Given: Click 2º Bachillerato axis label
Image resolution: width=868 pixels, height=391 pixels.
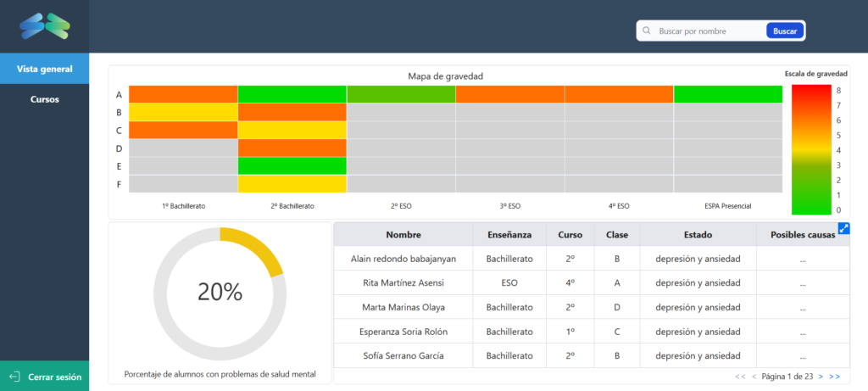Looking at the screenshot, I should 292,206.
